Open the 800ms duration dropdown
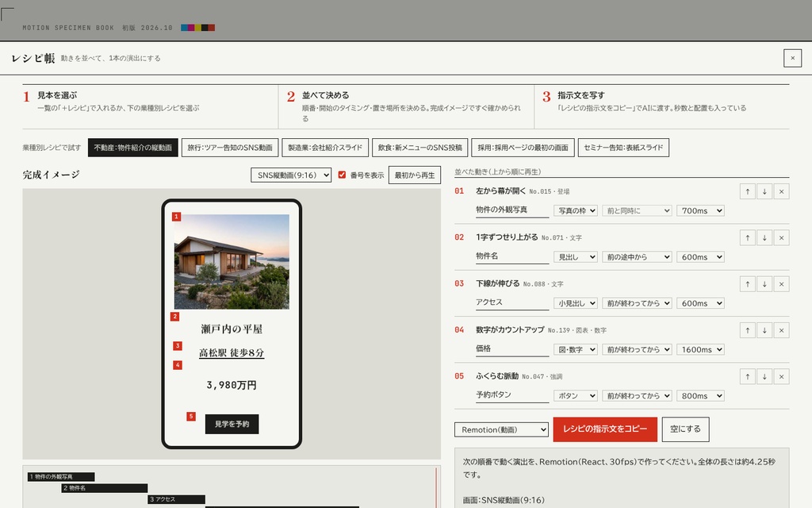 pos(700,395)
